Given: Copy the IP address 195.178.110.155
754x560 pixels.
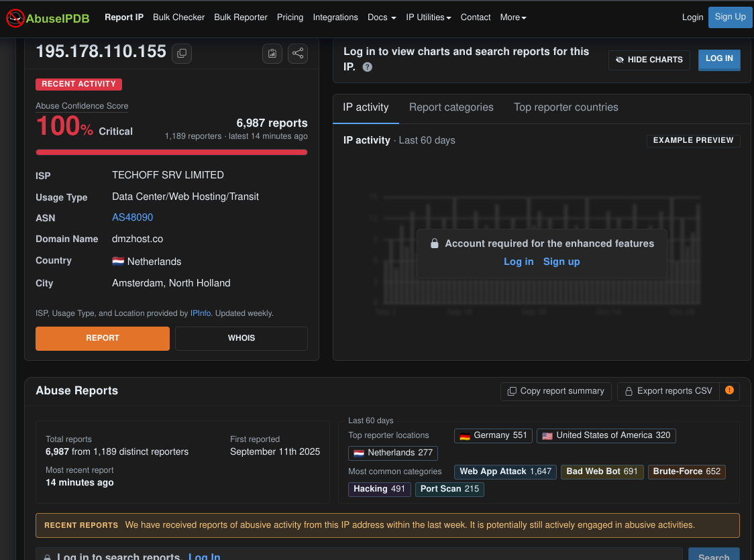Looking at the screenshot, I should 182,54.
